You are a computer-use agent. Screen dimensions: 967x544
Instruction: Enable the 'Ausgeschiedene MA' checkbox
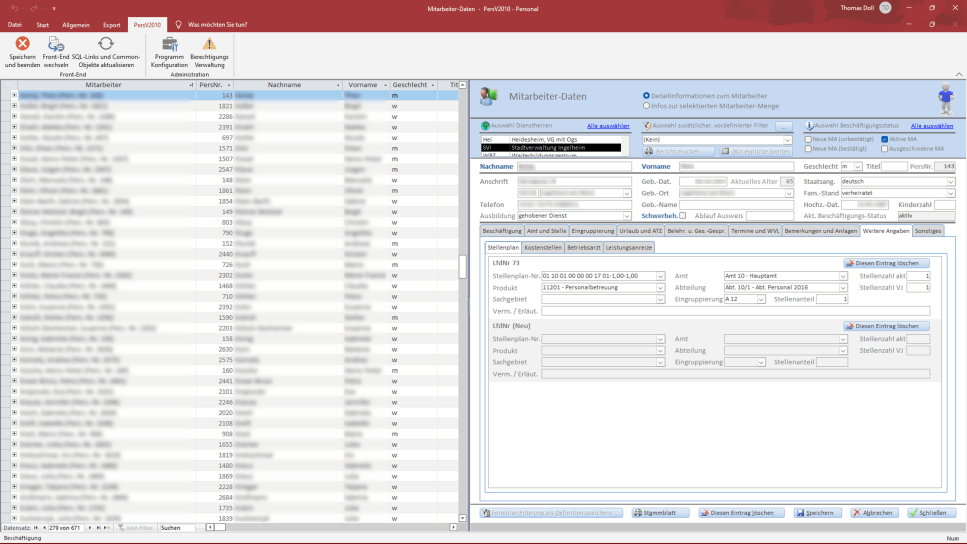tap(884, 148)
